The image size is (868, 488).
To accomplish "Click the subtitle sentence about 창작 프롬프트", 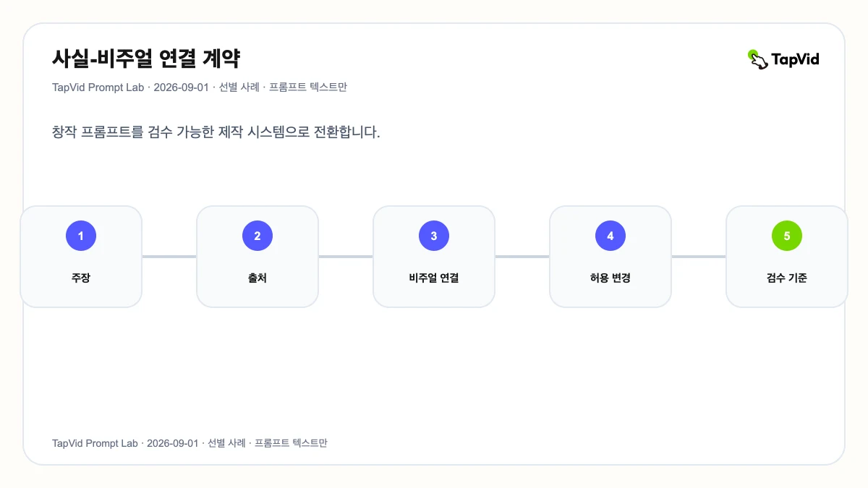I will 216,133.
